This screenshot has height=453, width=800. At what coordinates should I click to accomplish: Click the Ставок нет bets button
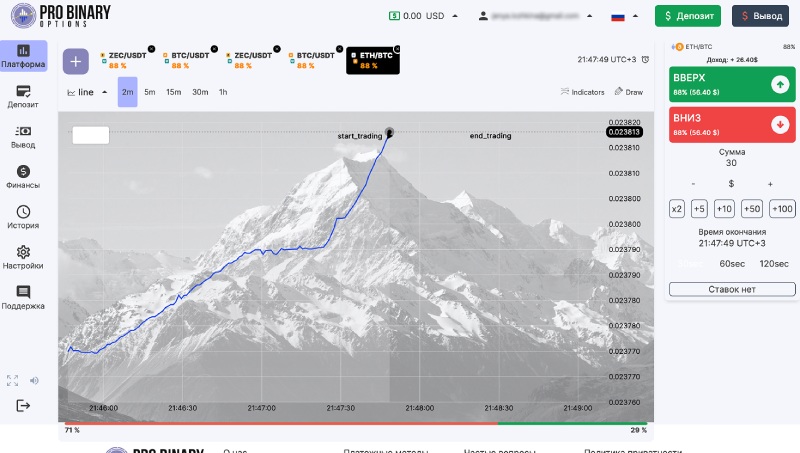click(x=732, y=289)
